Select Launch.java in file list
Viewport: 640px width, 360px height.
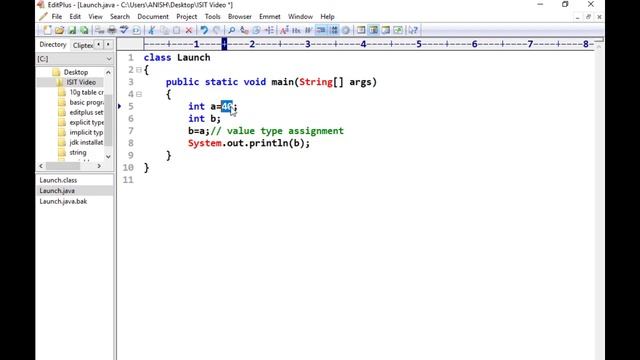(x=57, y=191)
